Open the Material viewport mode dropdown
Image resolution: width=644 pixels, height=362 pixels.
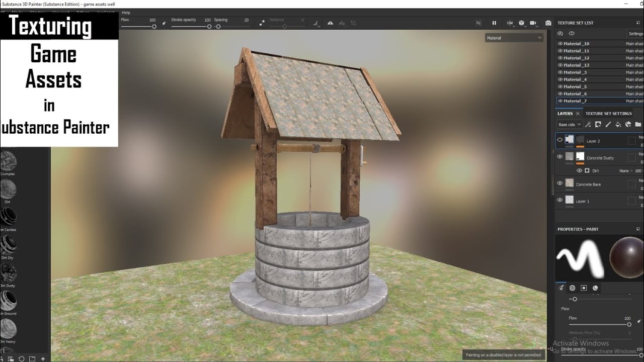pyautogui.click(x=514, y=38)
